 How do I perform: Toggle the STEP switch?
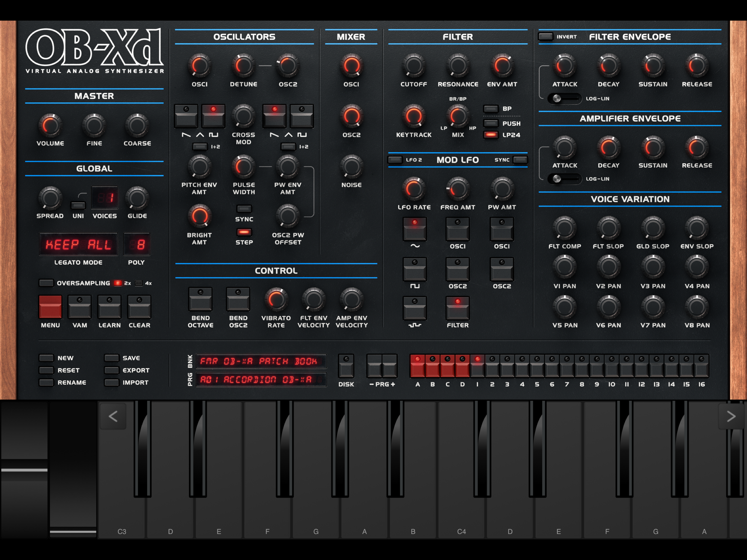(x=244, y=232)
